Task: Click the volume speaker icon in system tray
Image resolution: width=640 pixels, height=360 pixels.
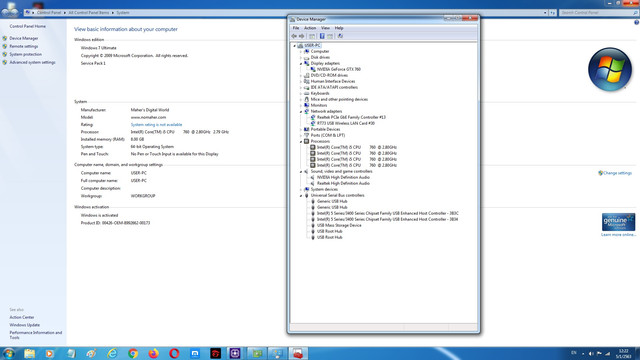Action: click(x=591, y=353)
